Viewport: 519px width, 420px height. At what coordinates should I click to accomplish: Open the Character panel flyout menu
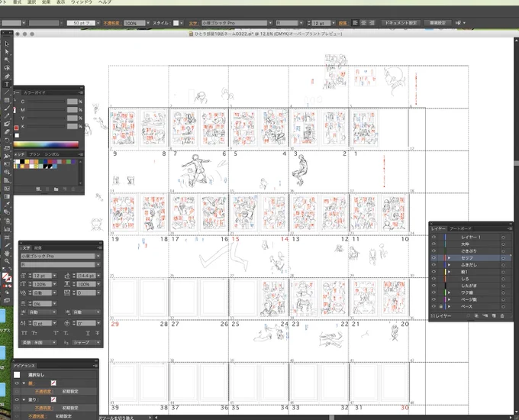click(x=99, y=247)
